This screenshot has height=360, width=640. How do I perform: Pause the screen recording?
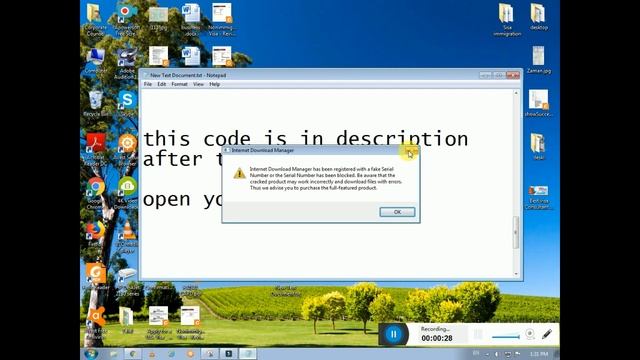coord(393,334)
